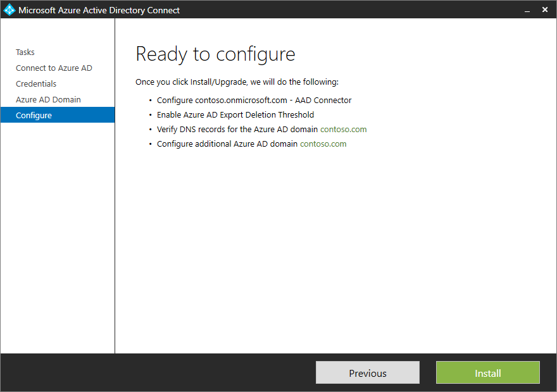Minimize the Azure AD Connect window
Screen dimensions: 557x392
pos(527,9)
